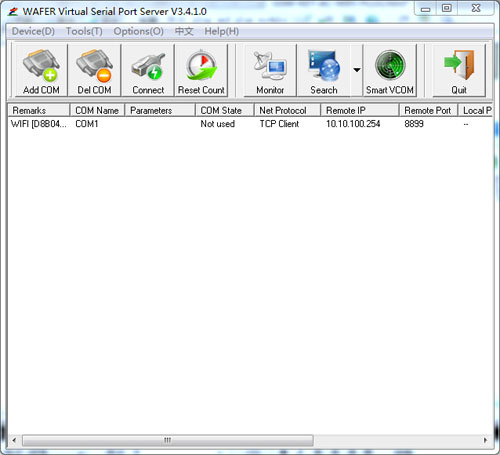500x455 pixels.
Task: Open the Device(D) menu
Action: (33, 31)
